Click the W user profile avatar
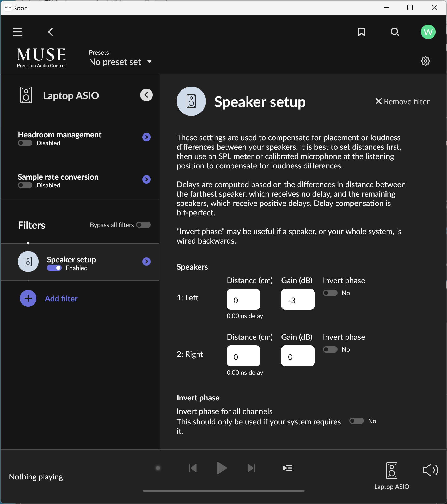The width and height of the screenshot is (447, 504). [428, 32]
